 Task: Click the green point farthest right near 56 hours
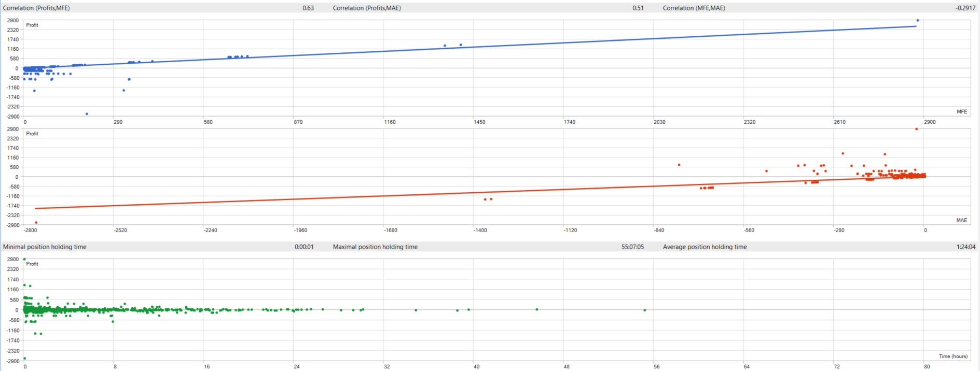(x=645, y=310)
